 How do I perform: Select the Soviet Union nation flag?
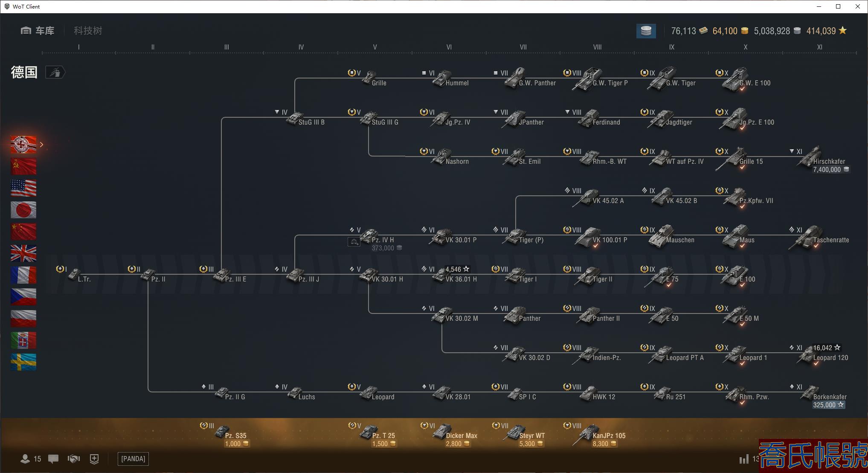tap(23, 166)
